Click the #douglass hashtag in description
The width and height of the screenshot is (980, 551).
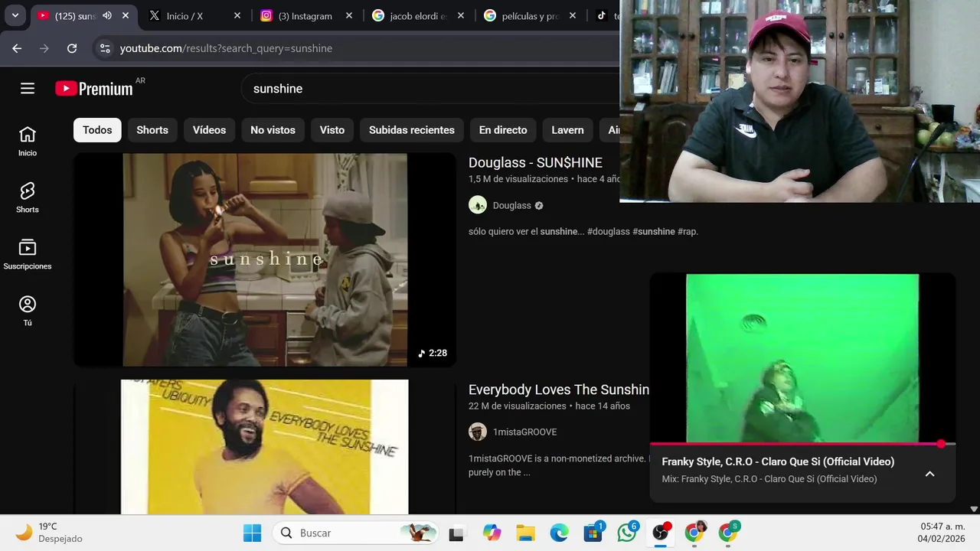pos(608,231)
